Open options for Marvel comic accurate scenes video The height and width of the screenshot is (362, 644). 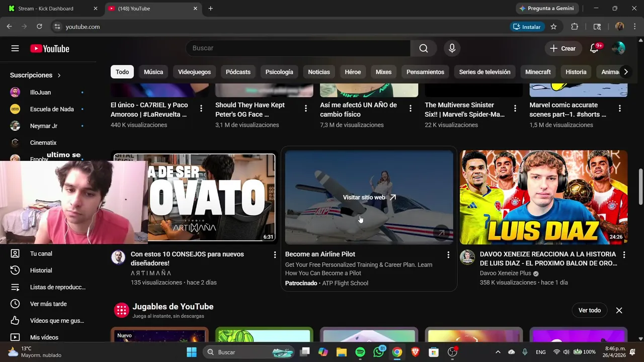[620, 109]
